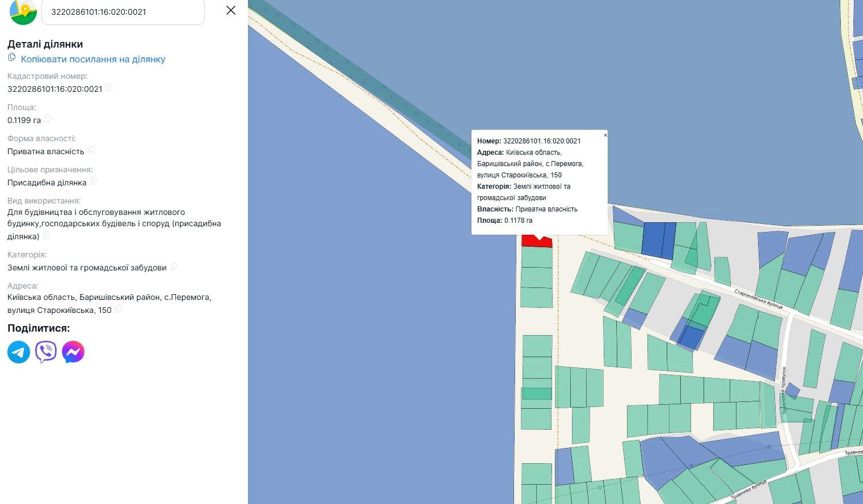
Task: Click the copy icon beside 'Копіювати посилання'
Action: tap(12, 58)
